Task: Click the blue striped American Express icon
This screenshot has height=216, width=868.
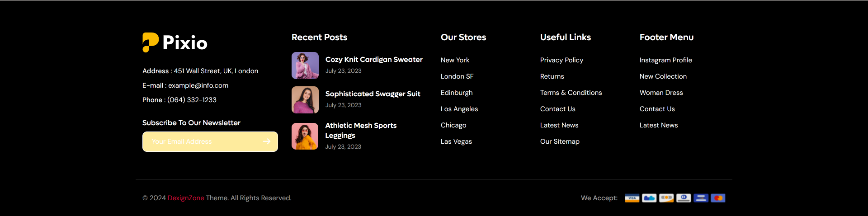Action: [701, 198]
